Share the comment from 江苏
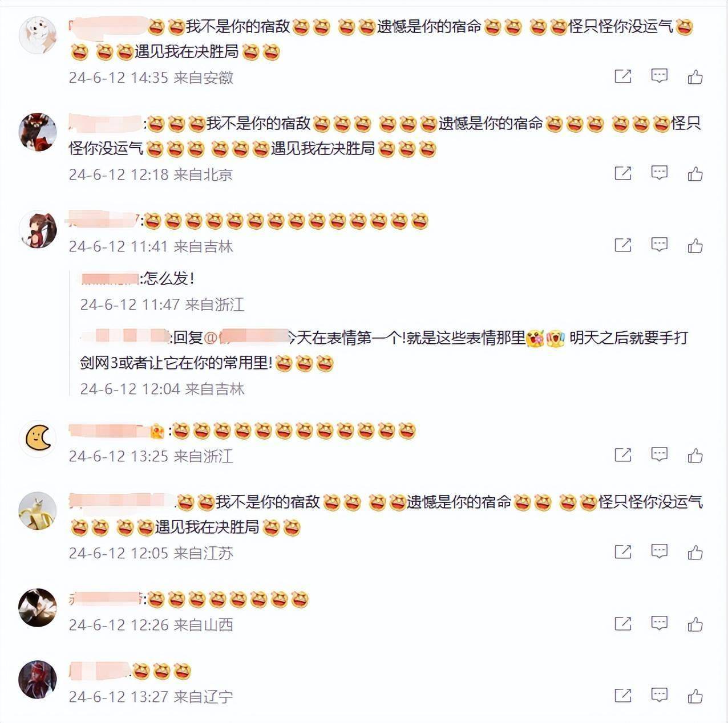The width and height of the screenshot is (728, 723). pyautogui.click(x=622, y=552)
